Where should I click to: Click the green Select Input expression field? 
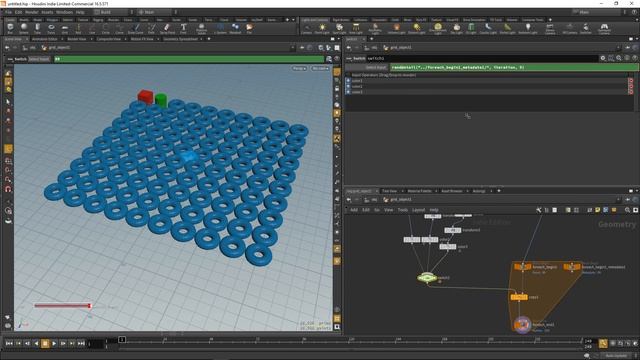point(513,67)
